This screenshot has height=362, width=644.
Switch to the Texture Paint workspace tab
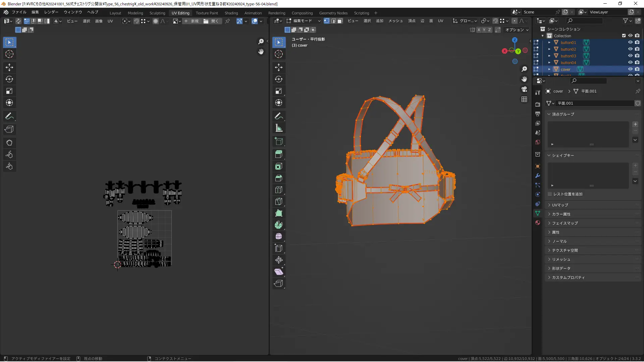point(207,13)
